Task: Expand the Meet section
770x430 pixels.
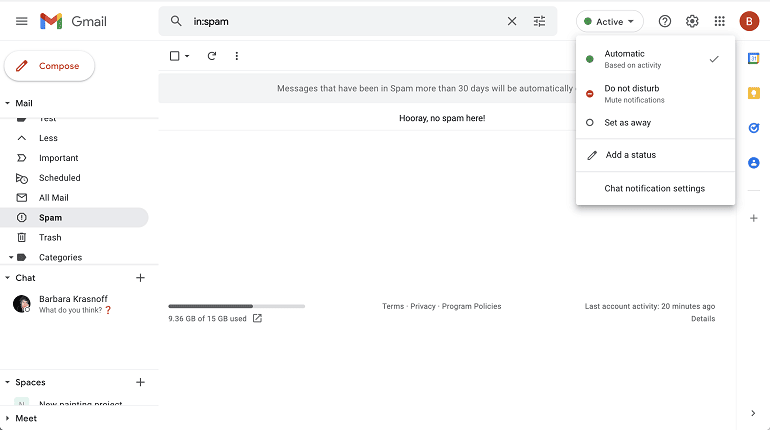Action: 7,418
